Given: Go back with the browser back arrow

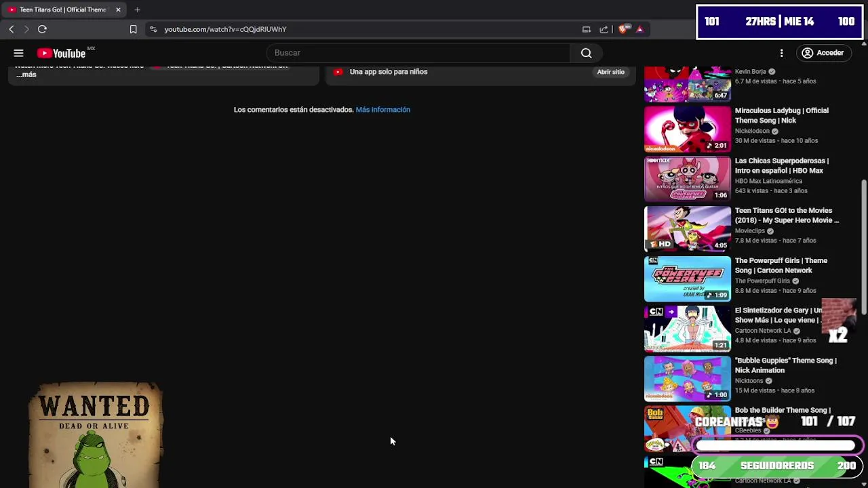Looking at the screenshot, I should (x=12, y=29).
